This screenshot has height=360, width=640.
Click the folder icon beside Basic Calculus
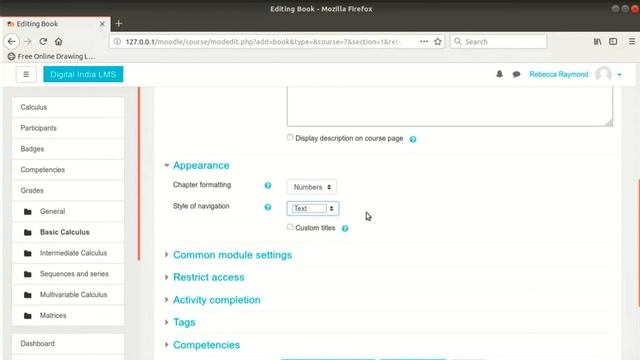pyautogui.click(x=28, y=232)
